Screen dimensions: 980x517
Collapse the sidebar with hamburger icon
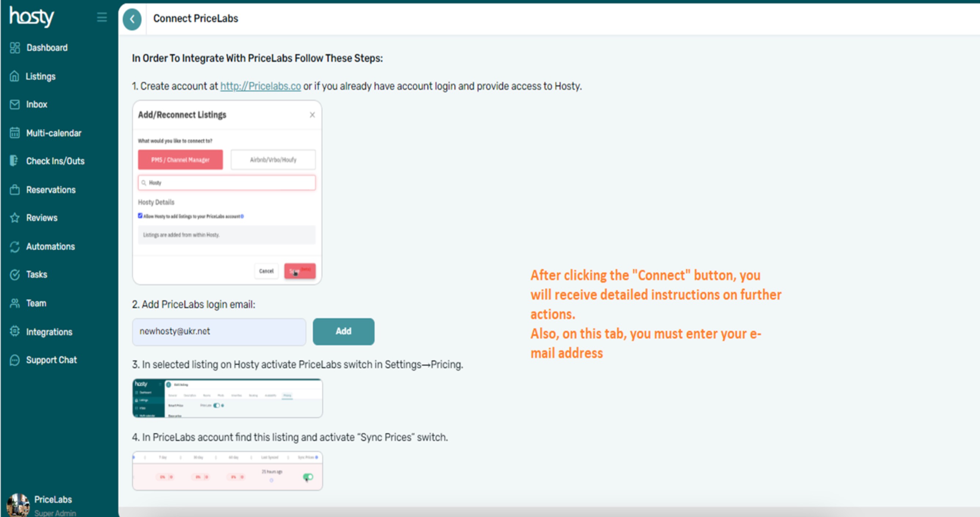pos(102,17)
